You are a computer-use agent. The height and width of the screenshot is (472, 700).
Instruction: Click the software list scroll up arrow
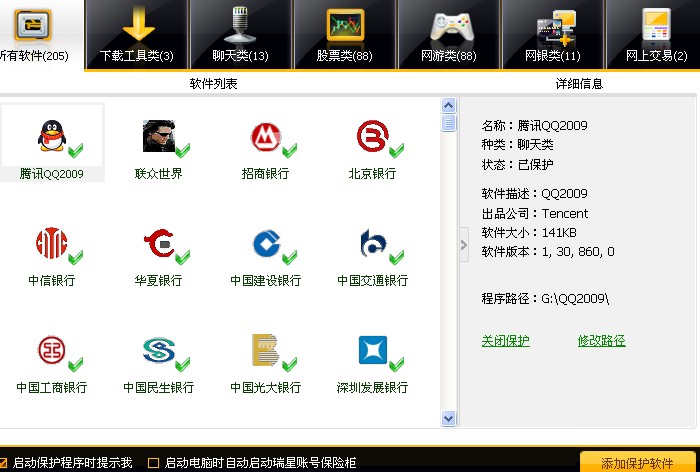pyautogui.click(x=448, y=105)
